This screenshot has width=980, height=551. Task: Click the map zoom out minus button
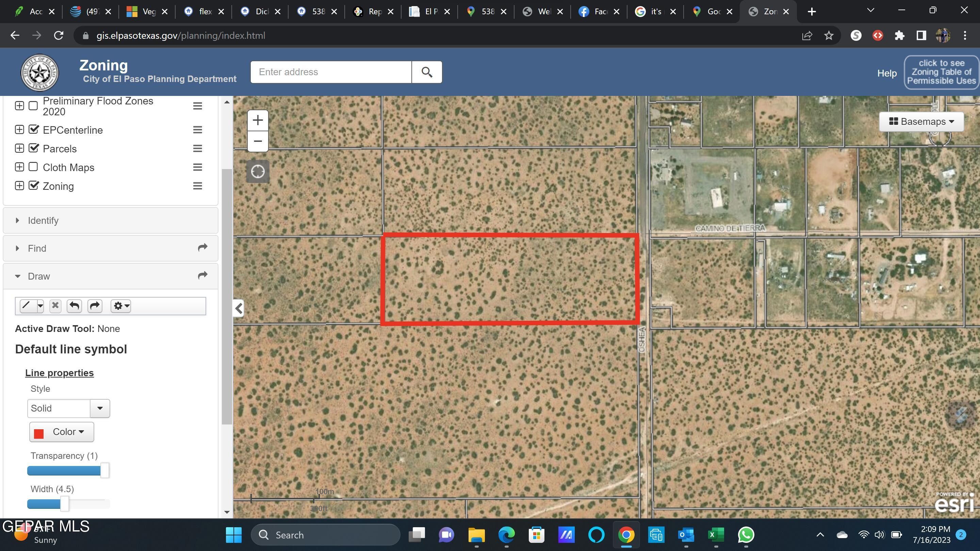tap(258, 141)
